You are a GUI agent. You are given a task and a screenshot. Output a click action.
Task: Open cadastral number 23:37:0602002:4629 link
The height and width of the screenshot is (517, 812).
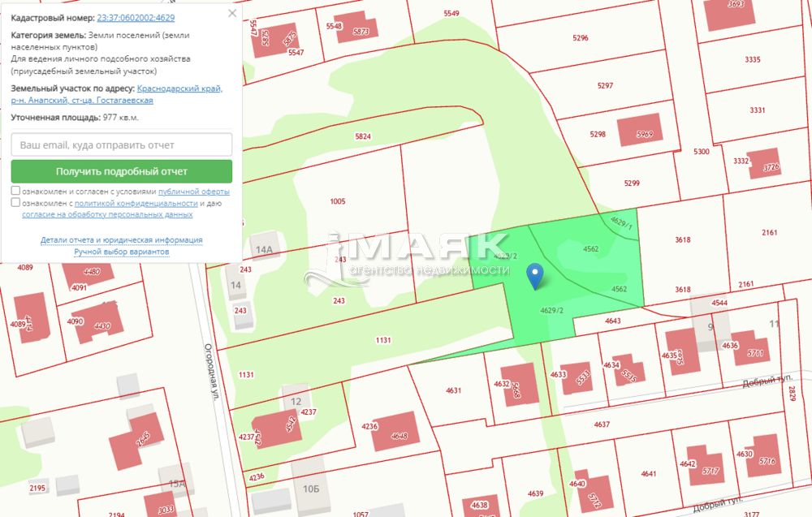tap(135, 17)
